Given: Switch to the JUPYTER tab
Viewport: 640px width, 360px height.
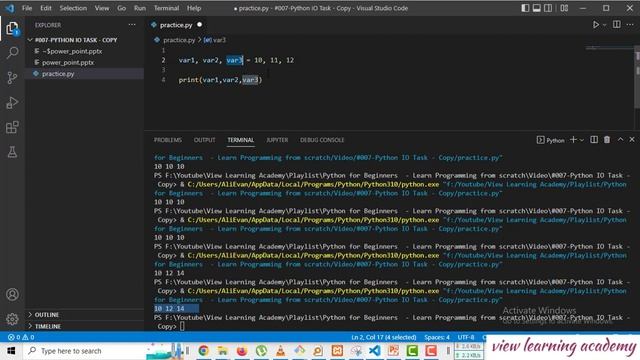Looking at the screenshot, I should 277,140.
